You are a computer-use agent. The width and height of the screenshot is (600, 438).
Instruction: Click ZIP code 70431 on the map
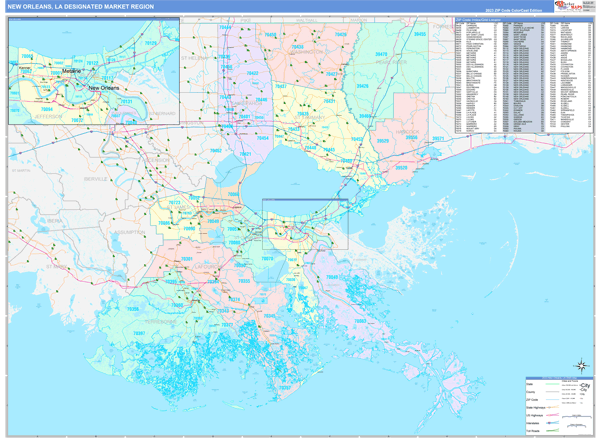pos(329,101)
